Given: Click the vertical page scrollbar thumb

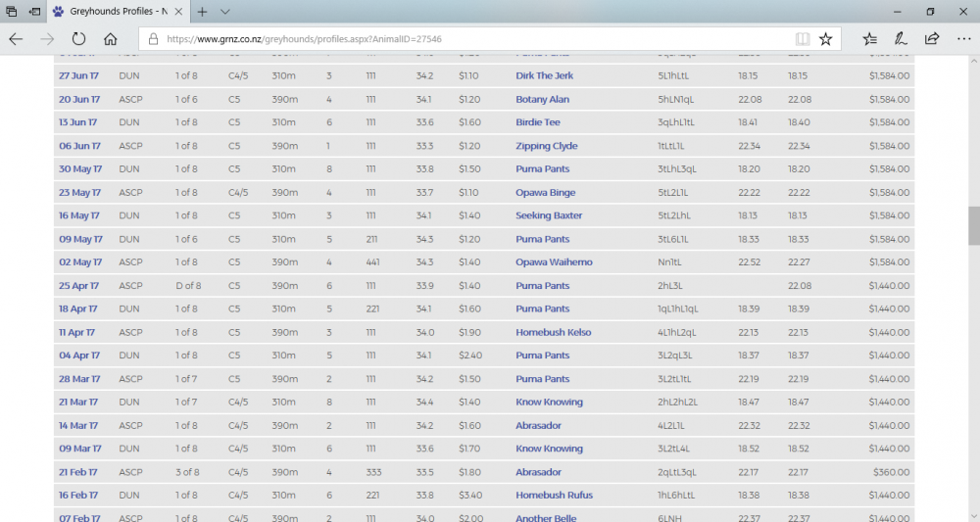Looking at the screenshot, I should 973,225.
